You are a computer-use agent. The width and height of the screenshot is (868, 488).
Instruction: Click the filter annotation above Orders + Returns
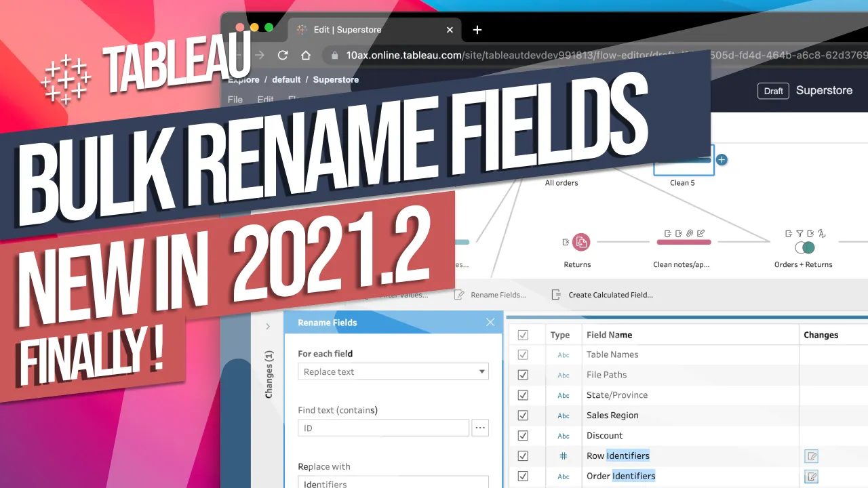click(800, 233)
